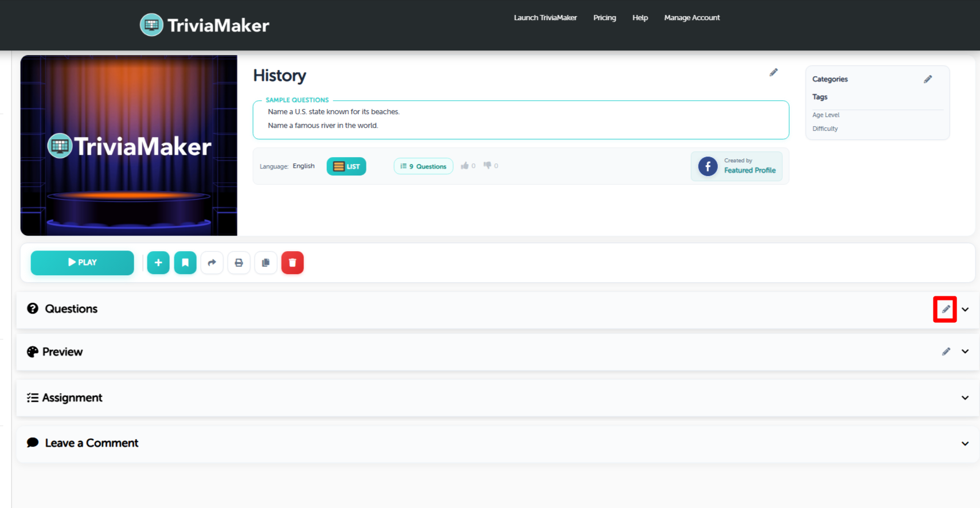Click the History game title
980x508 pixels.
[x=280, y=76]
